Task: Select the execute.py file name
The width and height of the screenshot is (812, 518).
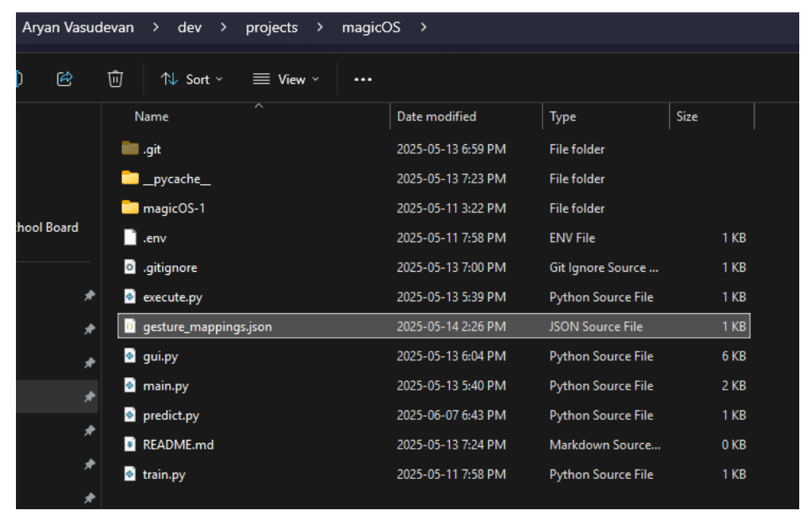Action: (172, 297)
